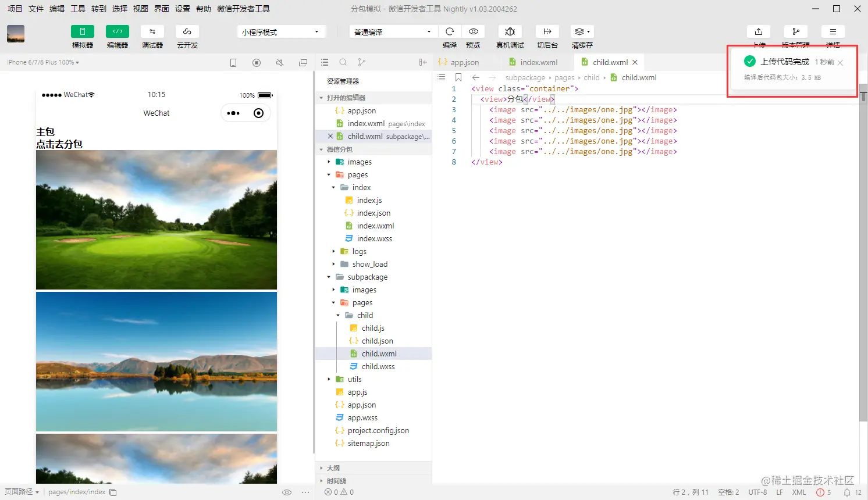Viewport: 868px width, 500px height.
Task: Click the XML language mode in status bar
Action: 799,492
